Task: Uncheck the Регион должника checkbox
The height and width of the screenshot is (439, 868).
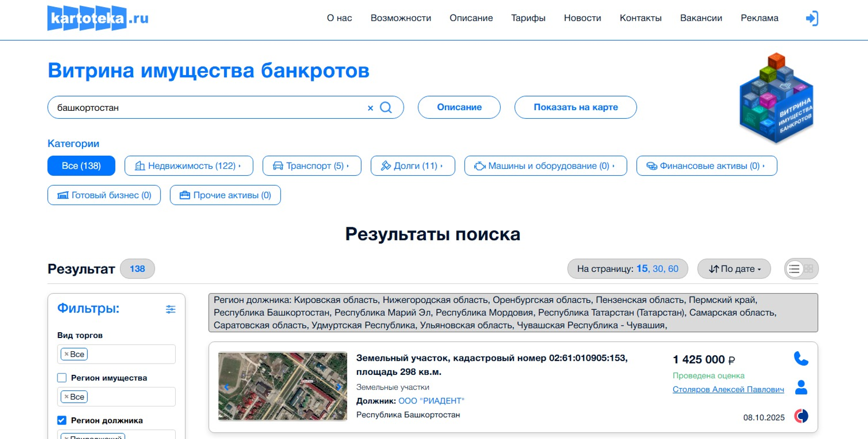Action: tap(62, 421)
